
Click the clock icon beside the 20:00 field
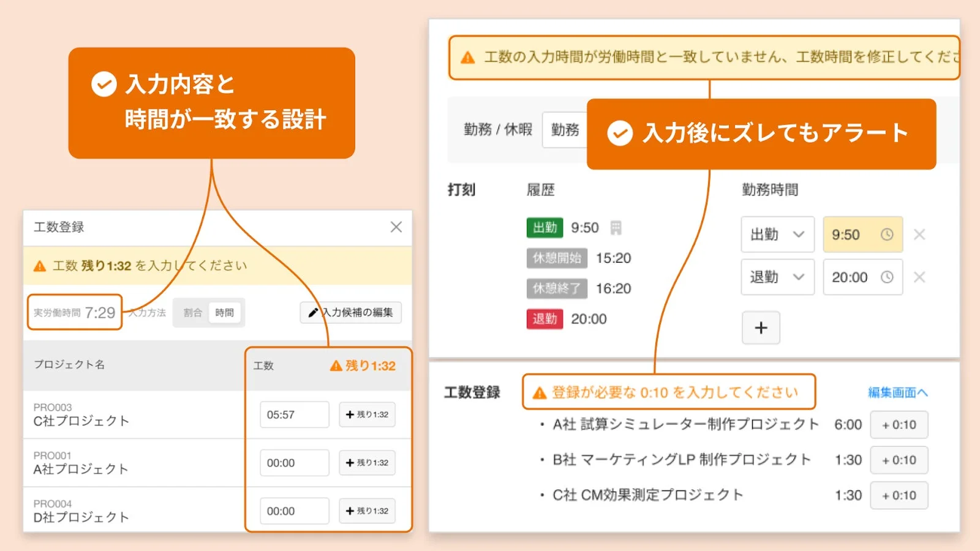[x=887, y=277]
